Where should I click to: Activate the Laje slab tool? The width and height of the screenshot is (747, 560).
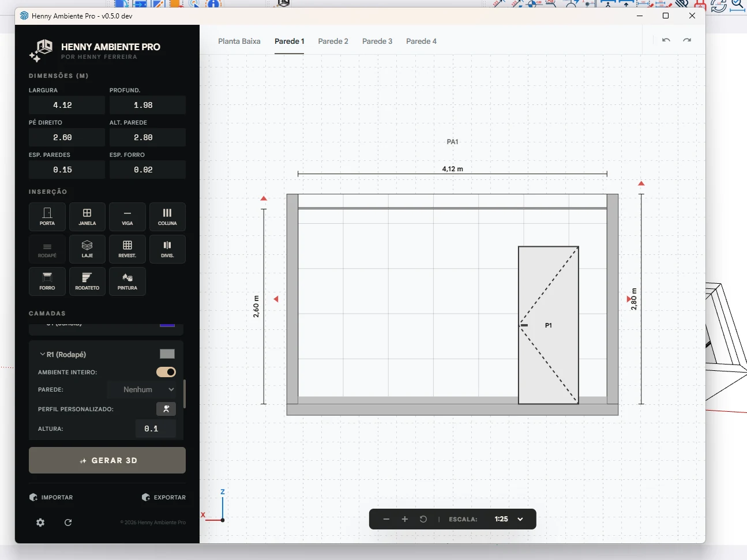(x=87, y=249)
